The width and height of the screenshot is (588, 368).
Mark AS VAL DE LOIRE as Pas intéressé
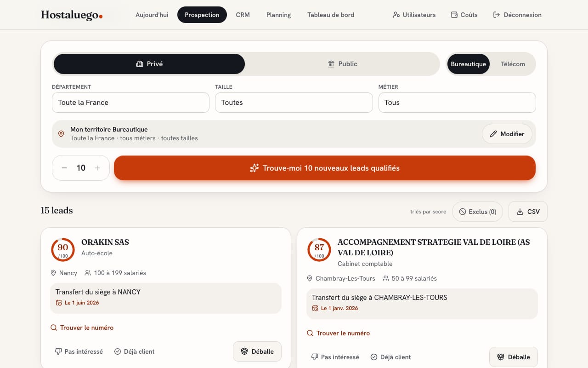335,357
